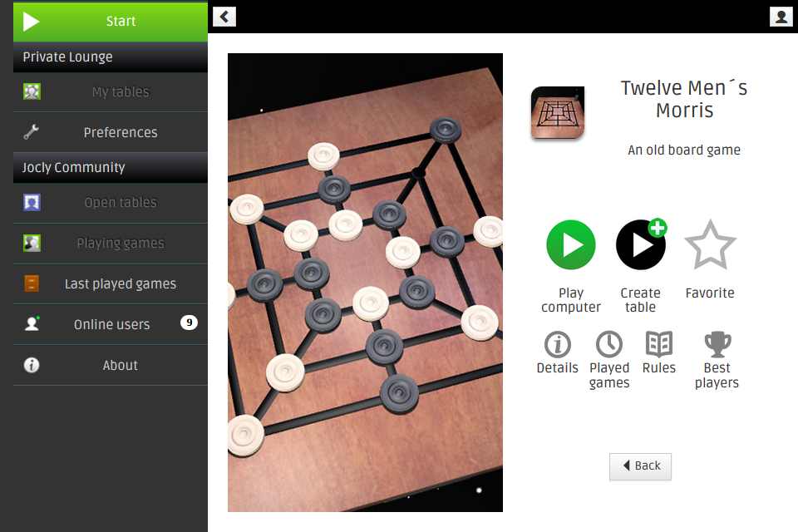Select Playing games in sidebar
Image resolution: width=798 pixels, height=532 pixels.
coord(111,244)
